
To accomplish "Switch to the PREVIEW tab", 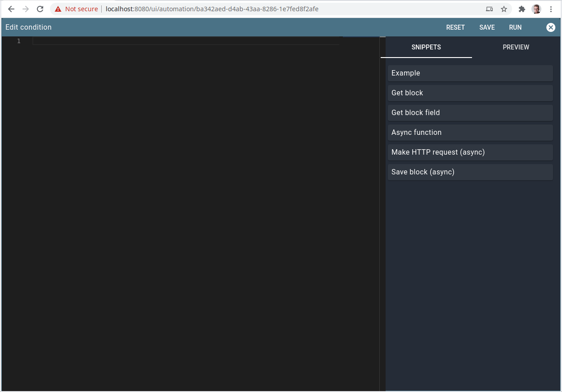I will point(516,47).
